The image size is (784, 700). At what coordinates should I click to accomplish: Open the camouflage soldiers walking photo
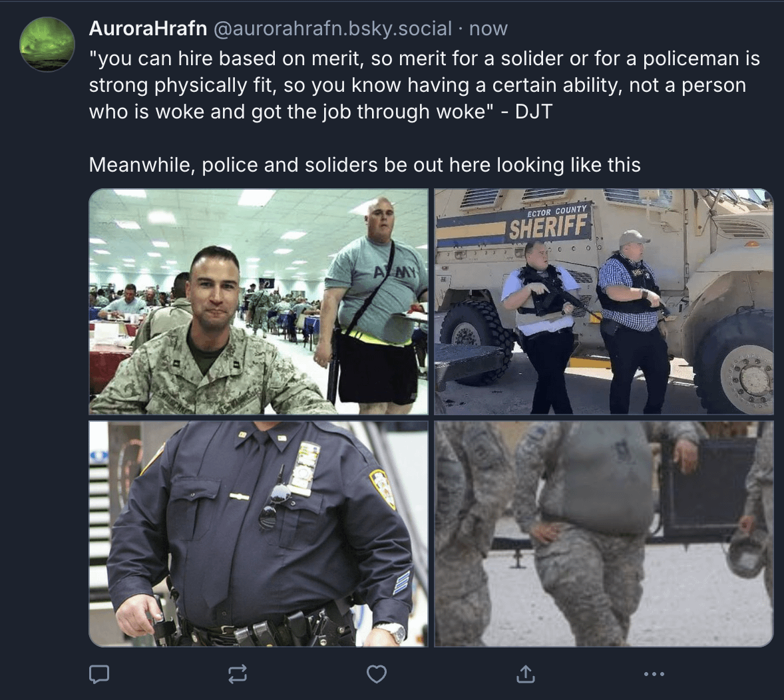tap(604, 534)
